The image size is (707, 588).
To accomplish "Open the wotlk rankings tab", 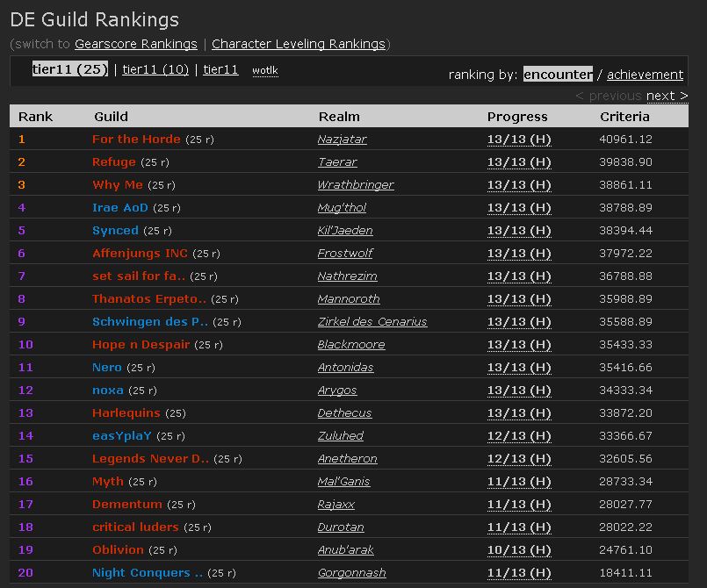I will point(265,70).
